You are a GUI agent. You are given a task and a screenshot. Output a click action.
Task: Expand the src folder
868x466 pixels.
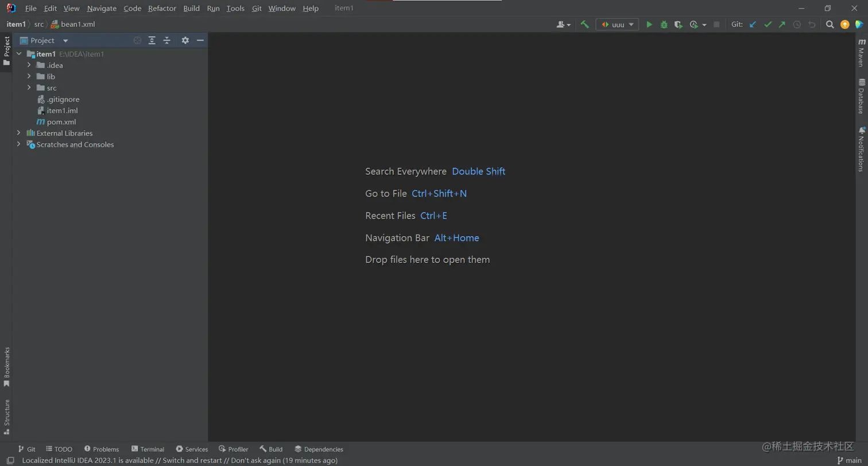[x=29, y=88]
